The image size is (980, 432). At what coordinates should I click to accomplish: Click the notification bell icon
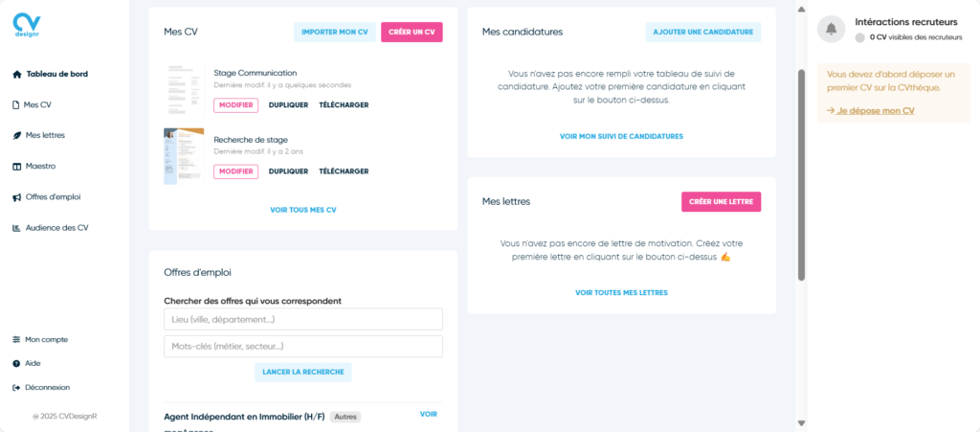[x=831, y=29]
